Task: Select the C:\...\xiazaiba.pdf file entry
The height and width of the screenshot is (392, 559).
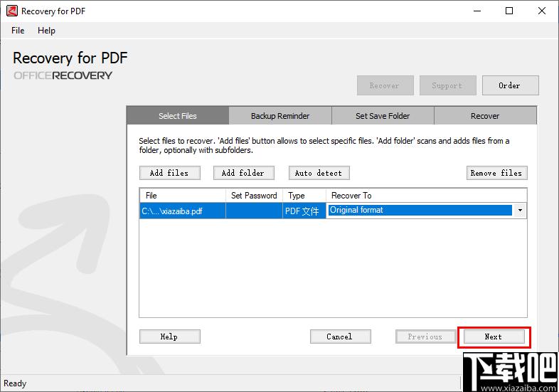Action: [183, 211]
